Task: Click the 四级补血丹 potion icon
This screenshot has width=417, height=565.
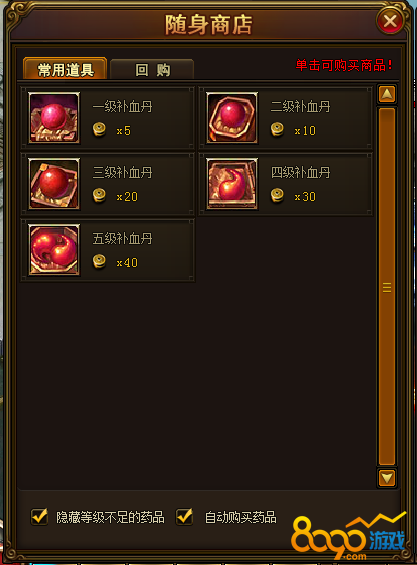Action: [232, 183]
